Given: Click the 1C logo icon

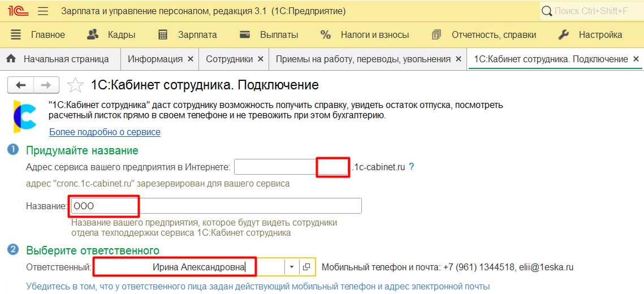Looking at the screenshot, I should (18, 11).
